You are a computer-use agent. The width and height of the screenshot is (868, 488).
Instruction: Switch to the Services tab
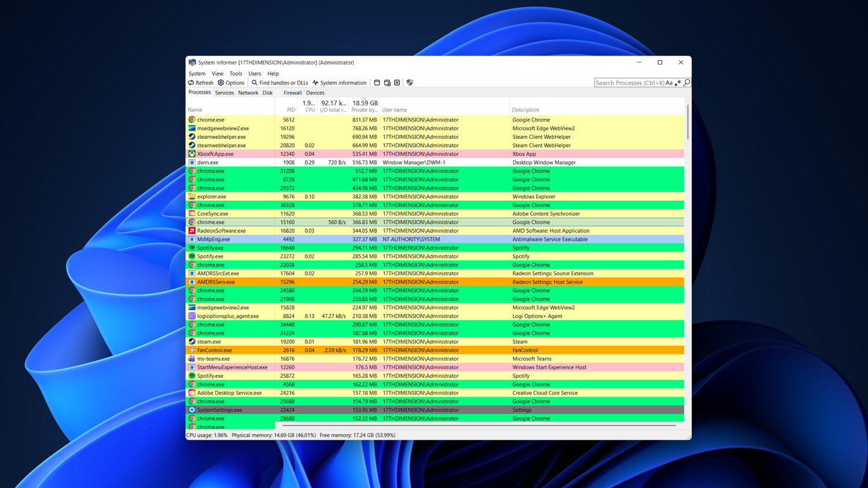pyautogui.click(x=225, y=93)
